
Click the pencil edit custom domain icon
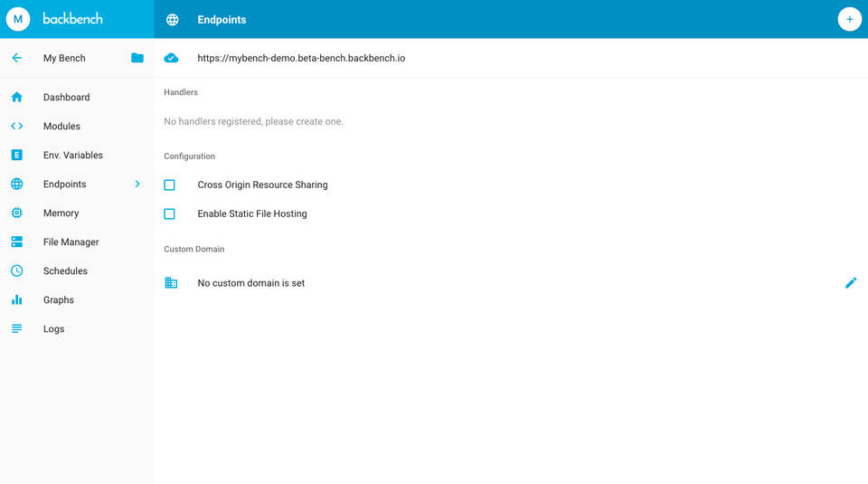point(850,283)
